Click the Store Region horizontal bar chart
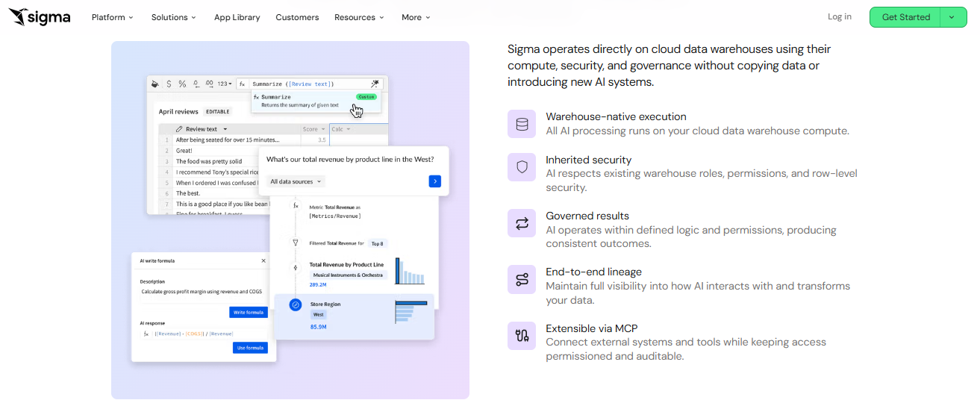The height and width of the screenshot is (400, 980). click(x=411, y=312)
